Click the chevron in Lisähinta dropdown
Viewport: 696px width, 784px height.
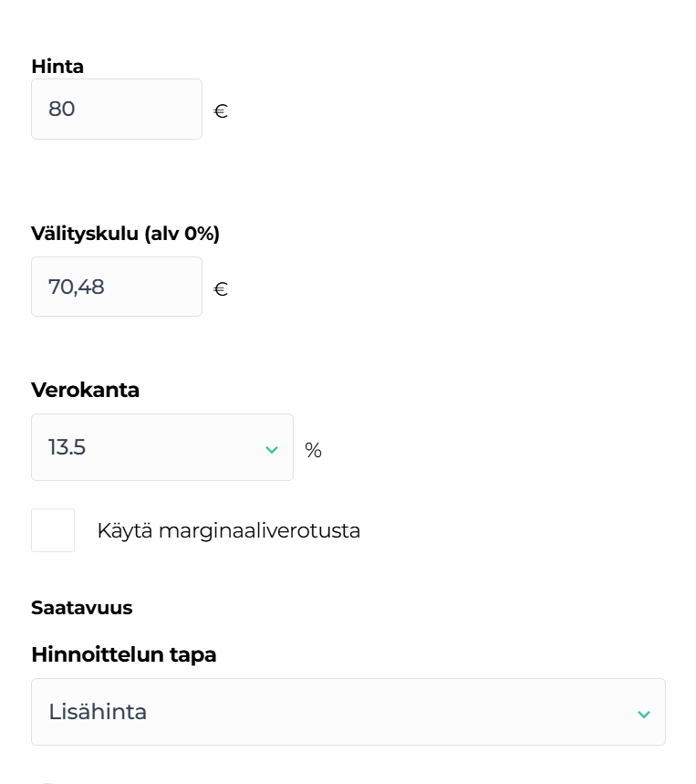pos(643,714)
